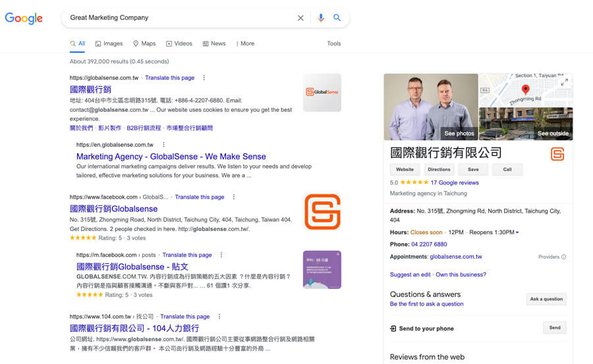
Task: Open the 影片製作 sitelink
Action: [109, 128]
